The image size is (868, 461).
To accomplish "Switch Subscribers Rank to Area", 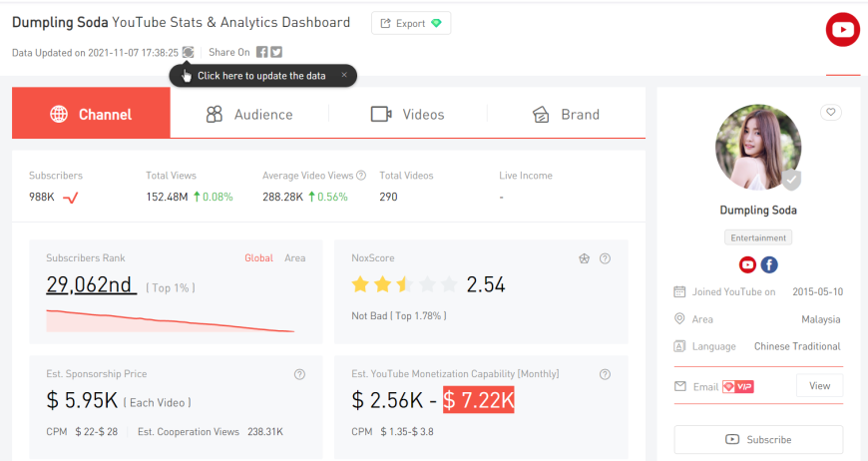I will tap(295, 258).
